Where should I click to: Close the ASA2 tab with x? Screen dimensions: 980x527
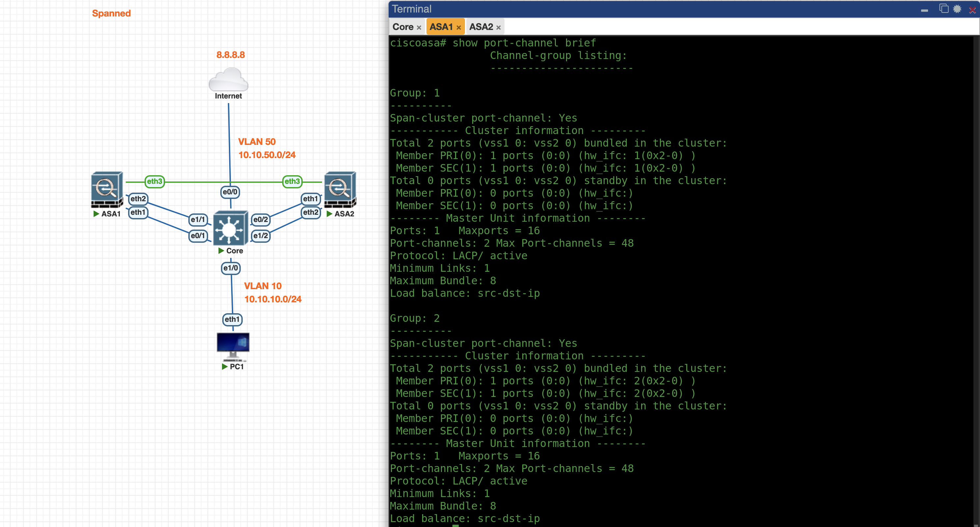click(498, 28)
